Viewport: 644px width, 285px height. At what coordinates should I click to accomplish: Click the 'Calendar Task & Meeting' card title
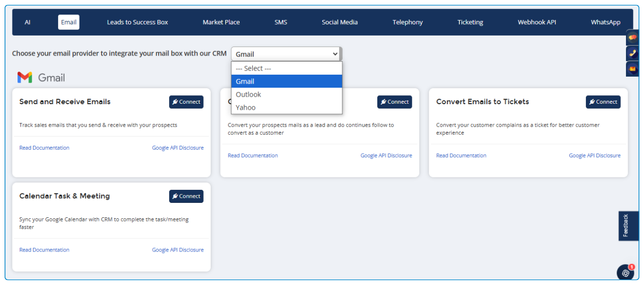coord(65,196)
